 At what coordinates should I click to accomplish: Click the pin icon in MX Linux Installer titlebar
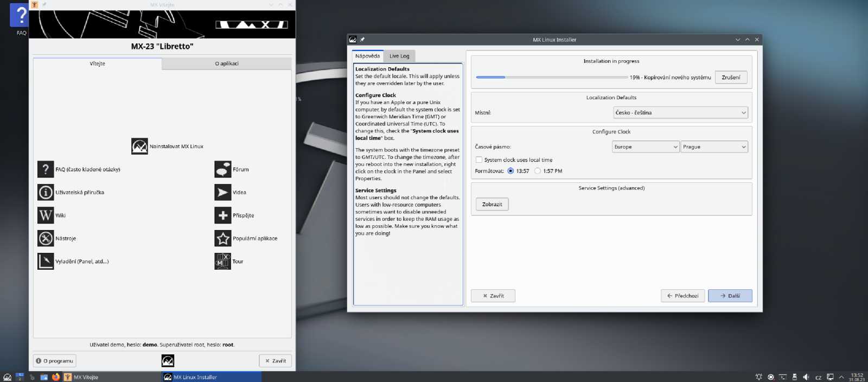tap(362, 40)
